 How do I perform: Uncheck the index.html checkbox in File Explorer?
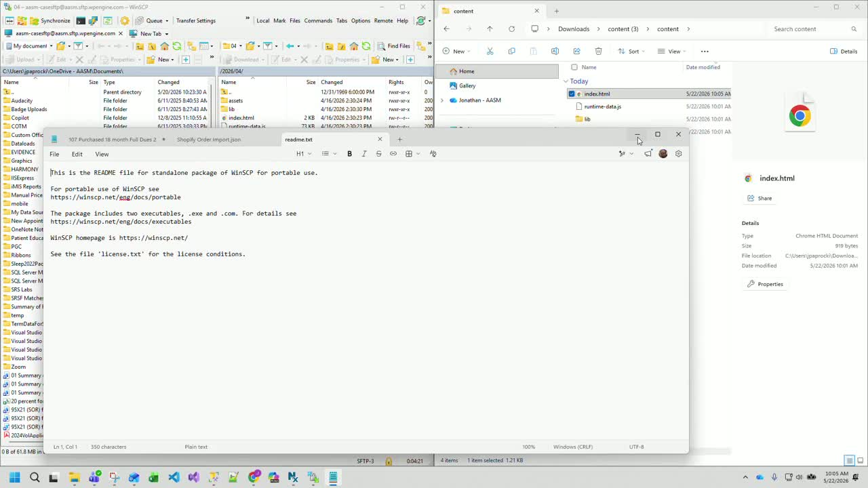pos(572,94)
